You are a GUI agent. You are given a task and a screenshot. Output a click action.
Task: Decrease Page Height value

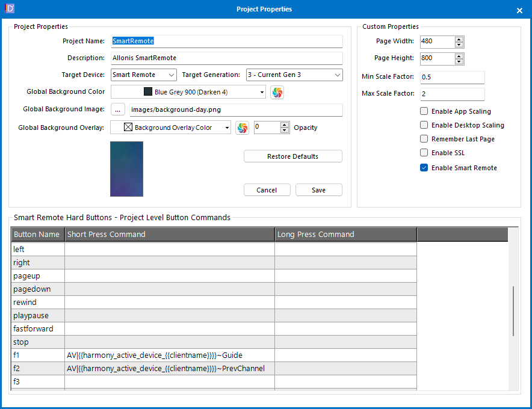pyautogui.click(x=459, y=61)
